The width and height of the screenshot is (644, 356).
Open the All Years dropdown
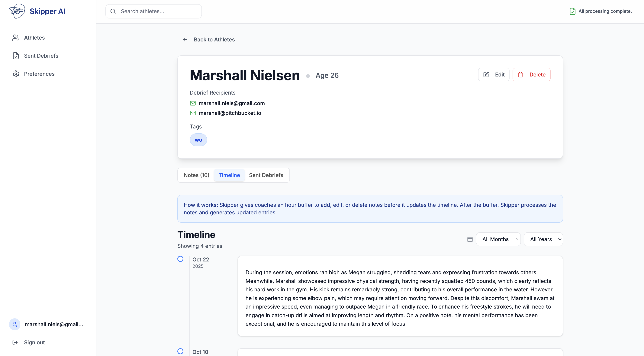coord(543,239)
